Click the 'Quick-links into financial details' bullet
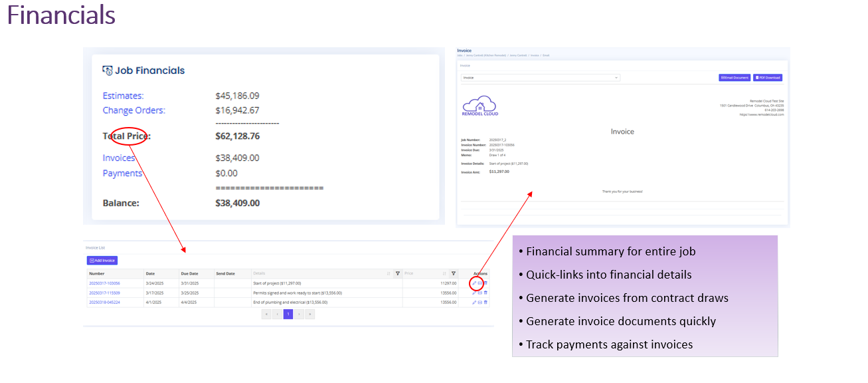The height and width of the screenshot is (383, 868). (x=608, y=275)
